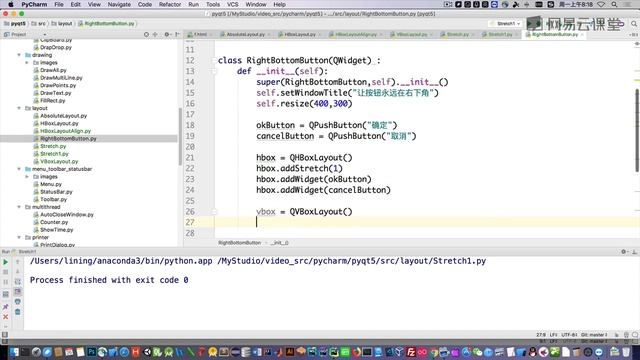
Task: Open the Stretch1 run configuration dropdown
Action: coord(506,24)
